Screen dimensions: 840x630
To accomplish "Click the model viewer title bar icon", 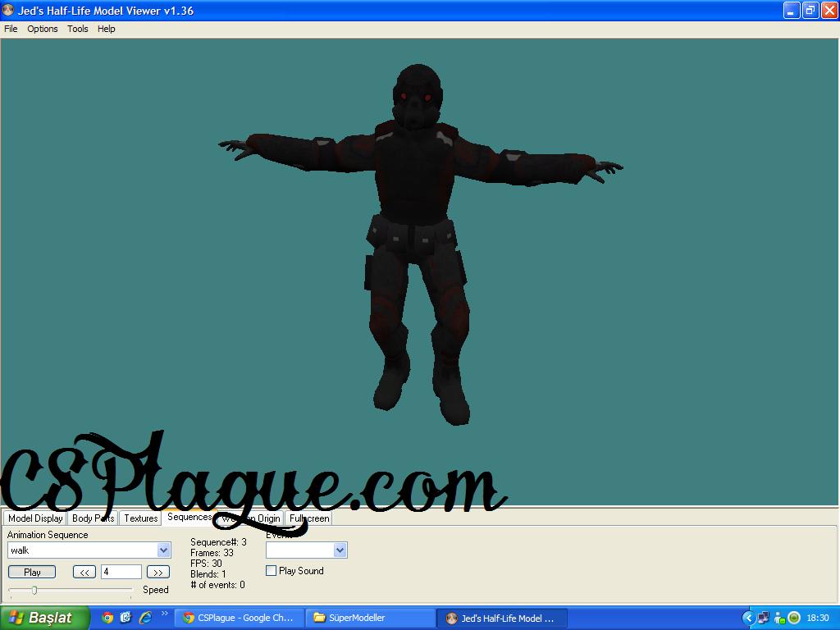I will (x=9, y=11).
